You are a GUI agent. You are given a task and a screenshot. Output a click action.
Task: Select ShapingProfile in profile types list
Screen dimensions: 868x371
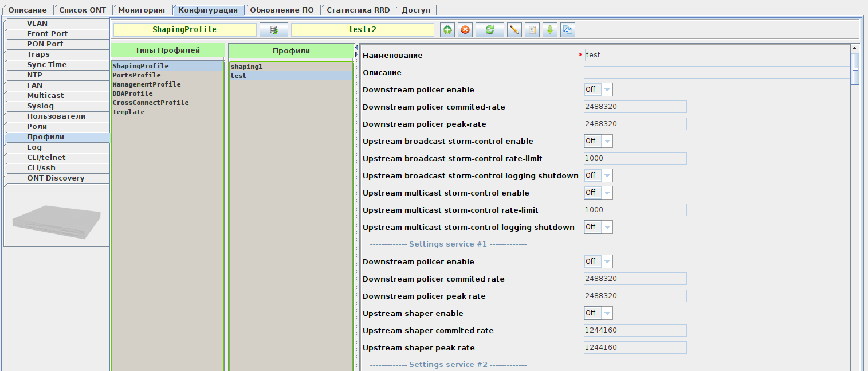click(x=167, y=67)
